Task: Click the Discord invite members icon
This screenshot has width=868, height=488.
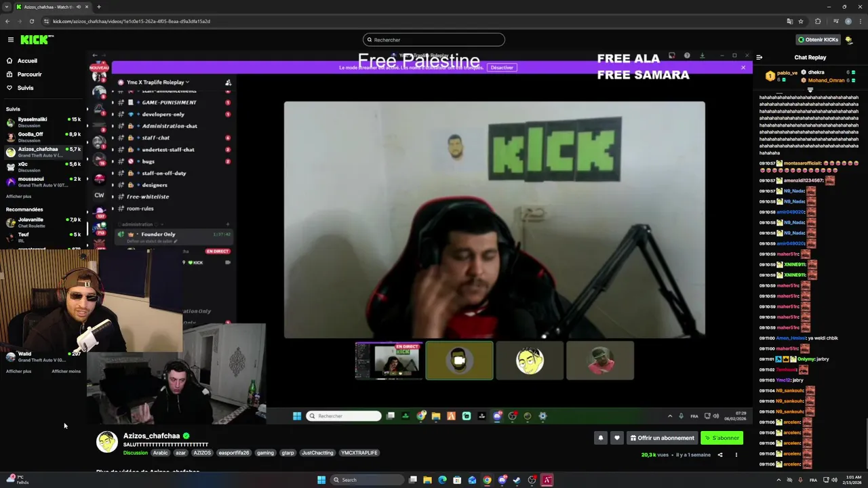Action: [x=228, y=83]
